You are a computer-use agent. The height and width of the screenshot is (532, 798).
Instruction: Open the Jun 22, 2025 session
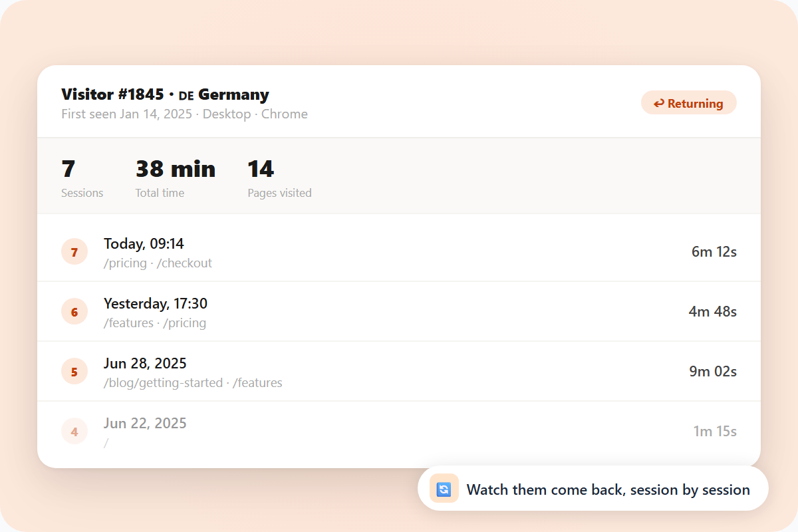pyautogui.click(x=399, y=432)
